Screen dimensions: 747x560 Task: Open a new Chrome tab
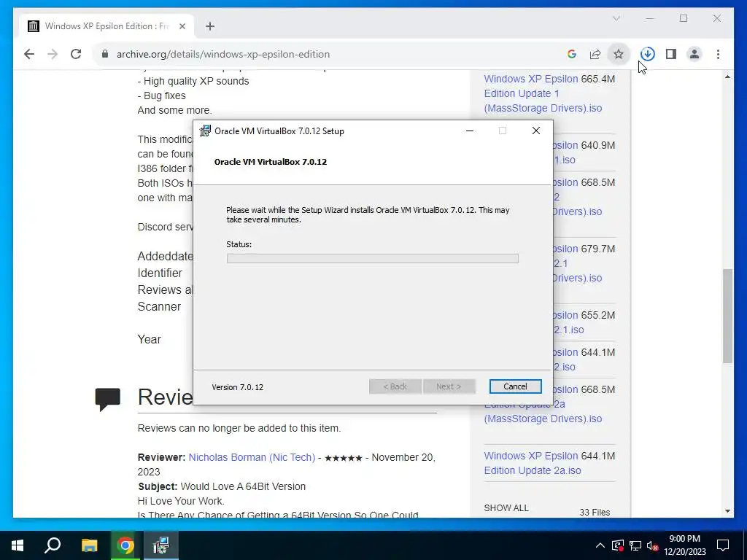(x=210, y=26)
